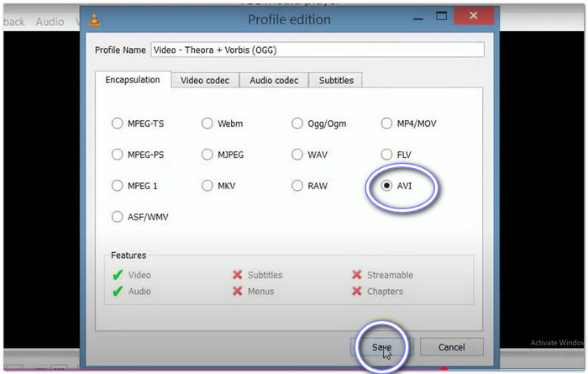Click the 'Chapters' feature text

pyautogui.click(x=385, y=291)
